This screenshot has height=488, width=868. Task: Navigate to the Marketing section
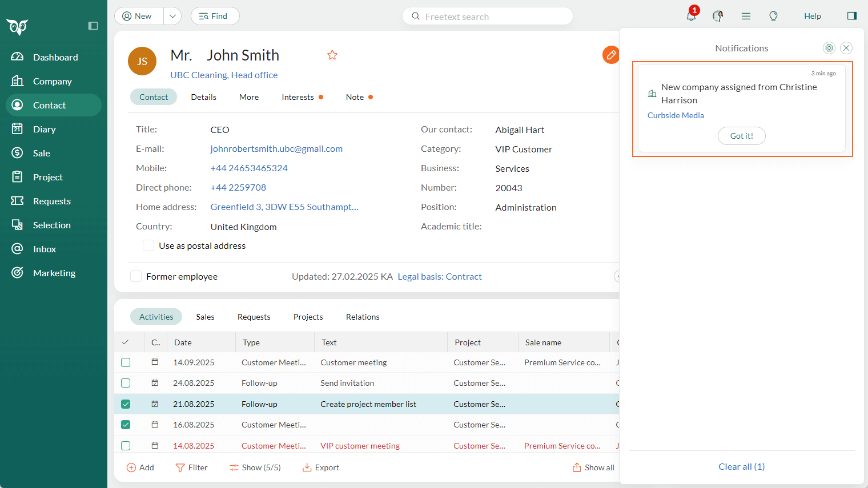click(x=54, y=273)
